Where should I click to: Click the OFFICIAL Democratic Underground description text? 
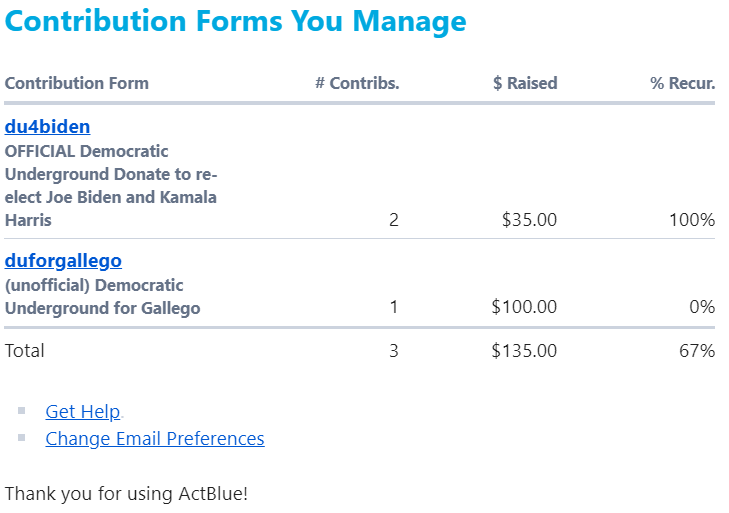click(x=111, y=185)
